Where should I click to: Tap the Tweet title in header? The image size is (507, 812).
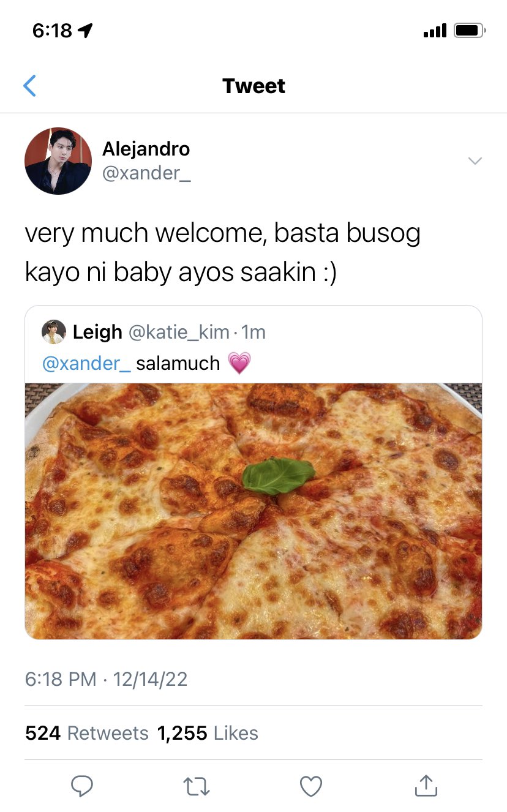254,86
